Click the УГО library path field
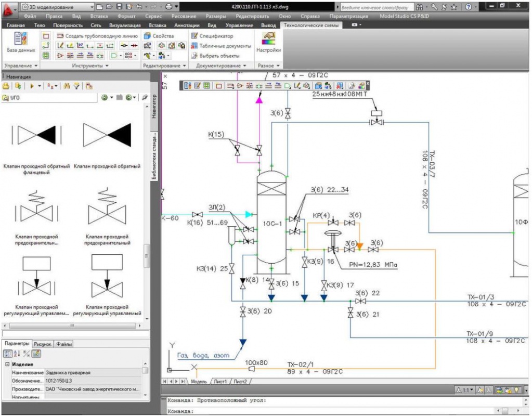 [49, 98]
